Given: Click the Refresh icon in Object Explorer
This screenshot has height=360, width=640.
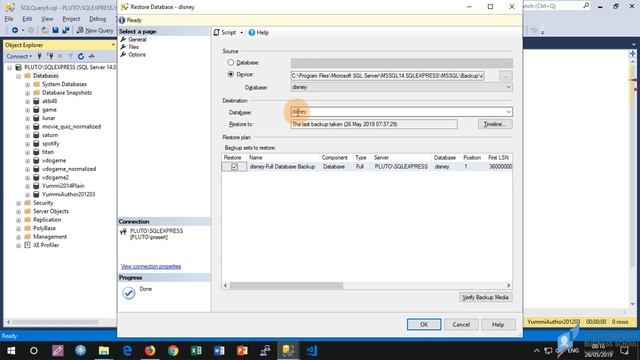Looking at the screenshot, I should pos(81,56).
